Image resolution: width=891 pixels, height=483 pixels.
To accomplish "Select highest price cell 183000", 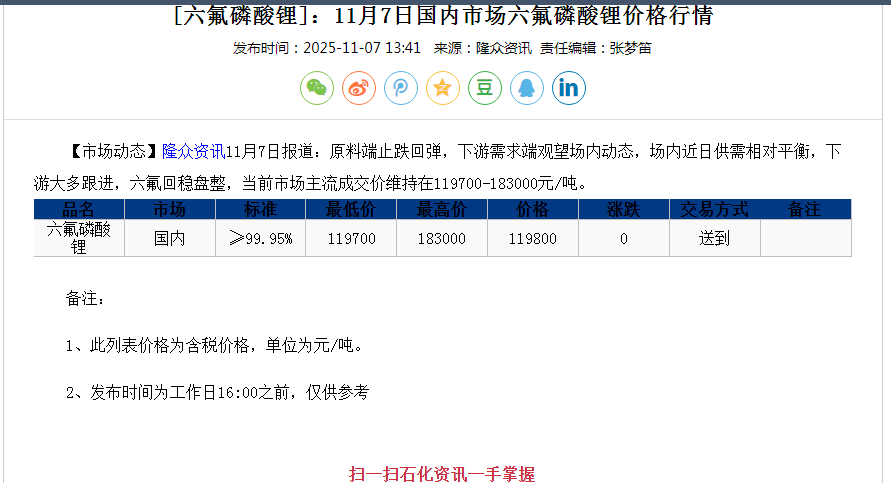I will (x=442, y=238).
